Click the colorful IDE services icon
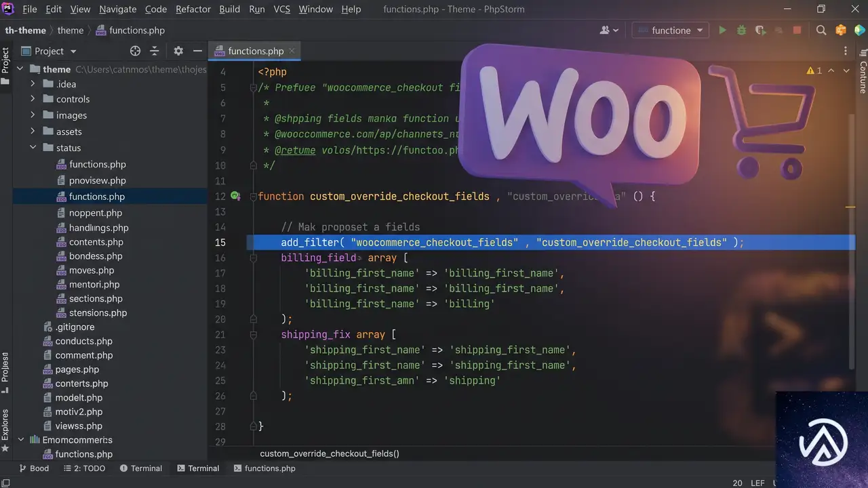Viewport: 868px width, 488px height. tap(860, 30)
